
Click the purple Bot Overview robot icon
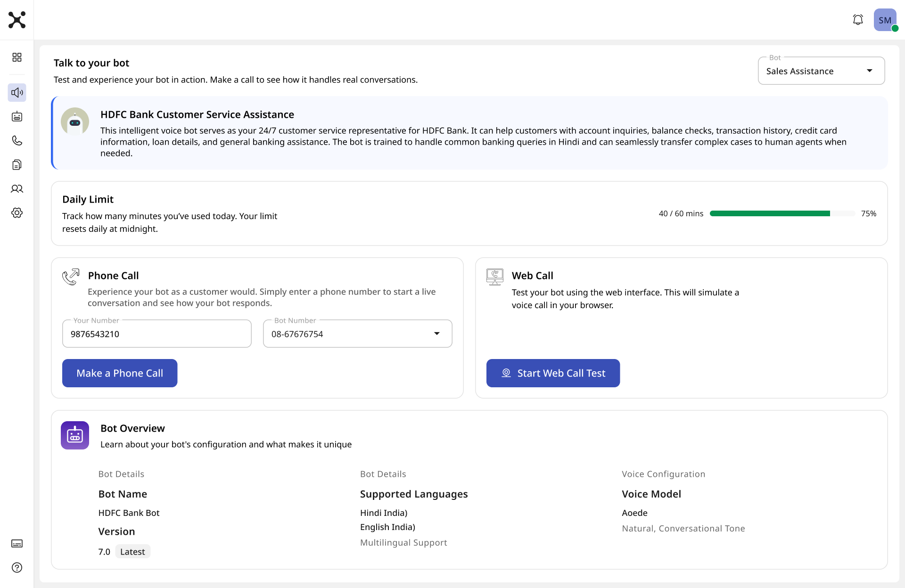tap(75, 435)
